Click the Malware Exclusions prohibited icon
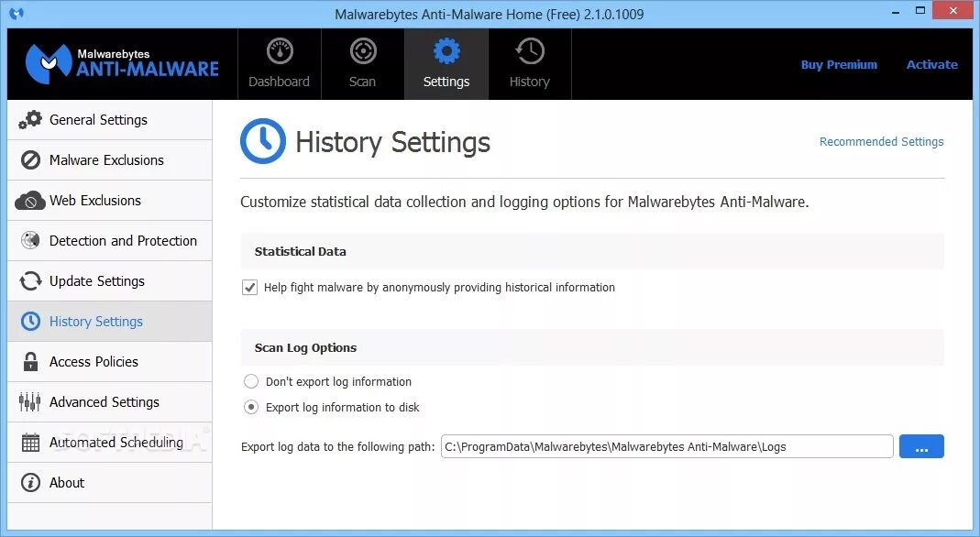980x537 pixels. tap(30, 159)
